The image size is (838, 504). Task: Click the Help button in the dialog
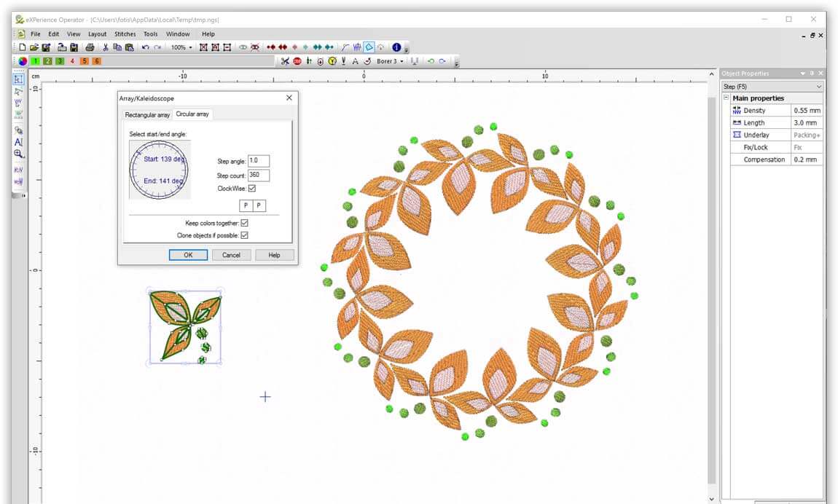275,255
